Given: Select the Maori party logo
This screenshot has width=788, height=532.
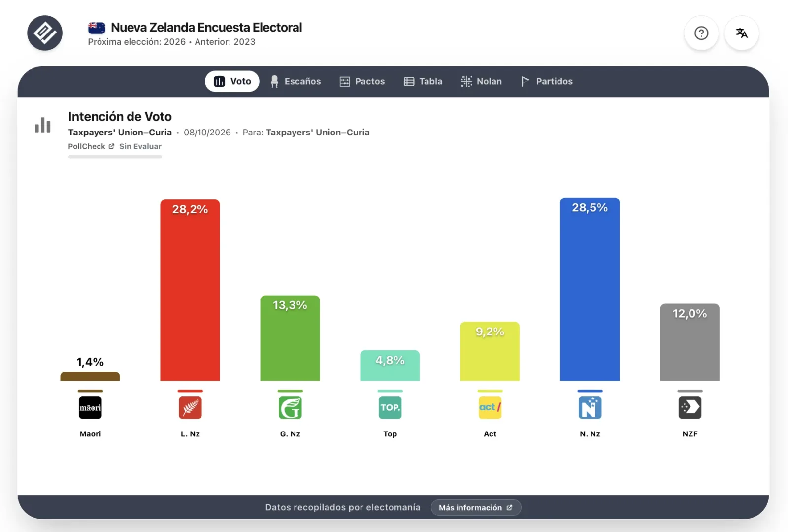Looking at the screenshot, I should [x=90, y=407].
